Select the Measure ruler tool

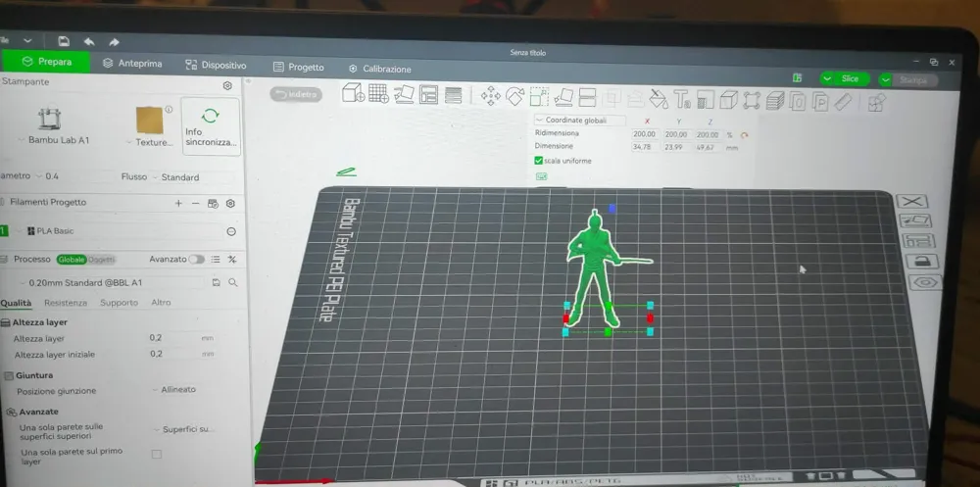[843, 102]
